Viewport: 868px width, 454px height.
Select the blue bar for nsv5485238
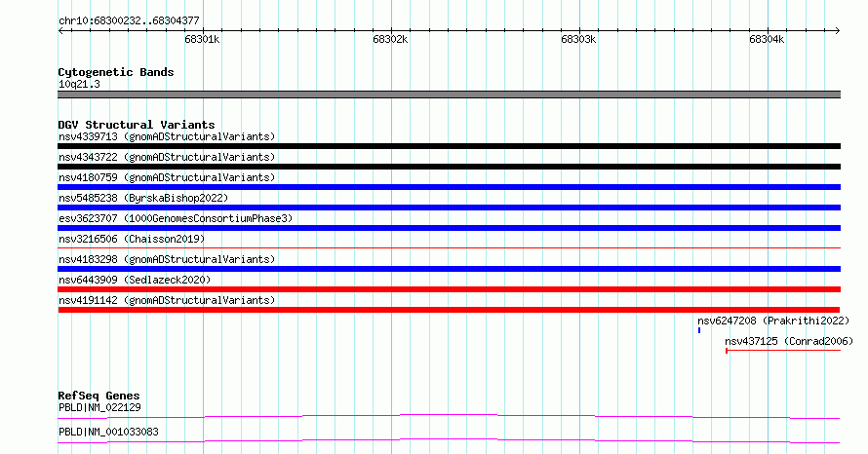pos(449,208)
